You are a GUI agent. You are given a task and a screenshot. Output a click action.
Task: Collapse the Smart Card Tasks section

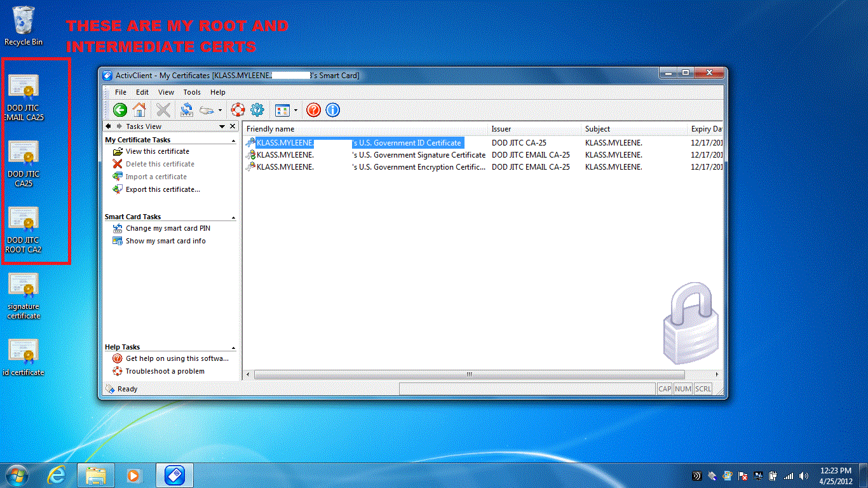point(233,217)
